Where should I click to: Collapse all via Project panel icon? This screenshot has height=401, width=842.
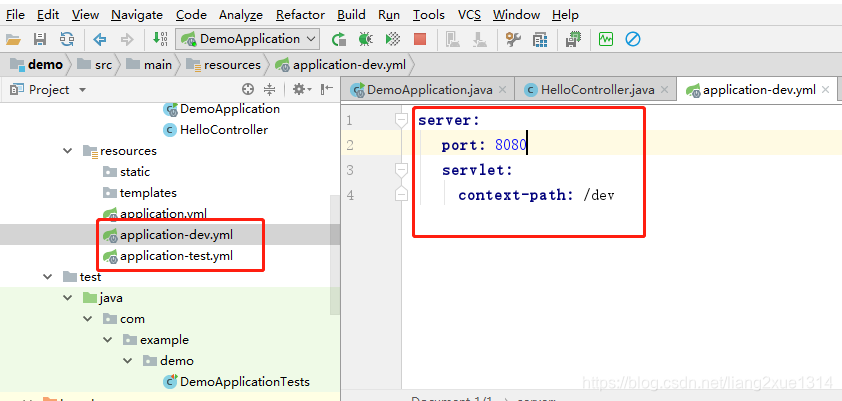270,90
